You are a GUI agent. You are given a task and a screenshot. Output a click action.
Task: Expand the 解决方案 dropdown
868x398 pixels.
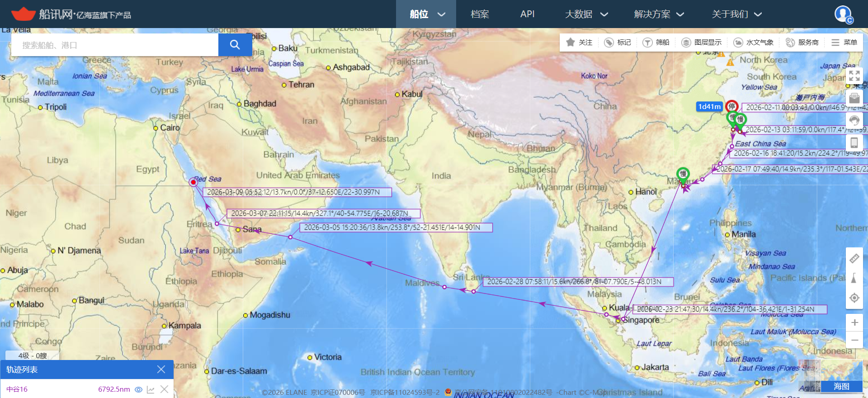pyautogui.click(x=658, y=14)
